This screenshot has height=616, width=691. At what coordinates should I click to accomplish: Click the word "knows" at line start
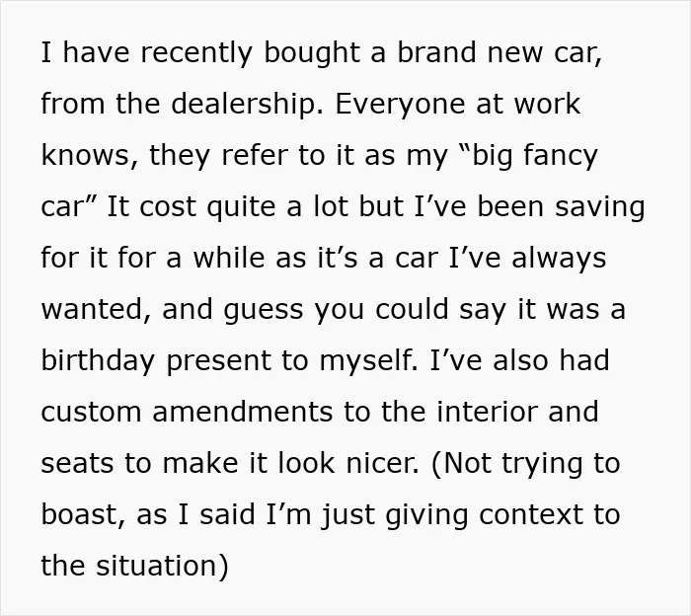click(86, 156)
